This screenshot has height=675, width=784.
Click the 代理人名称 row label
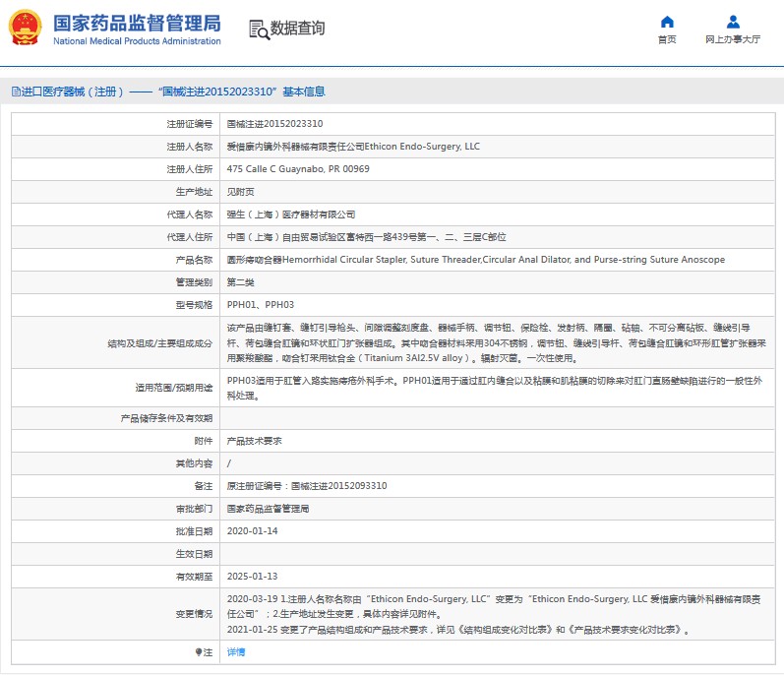point(190,215)
